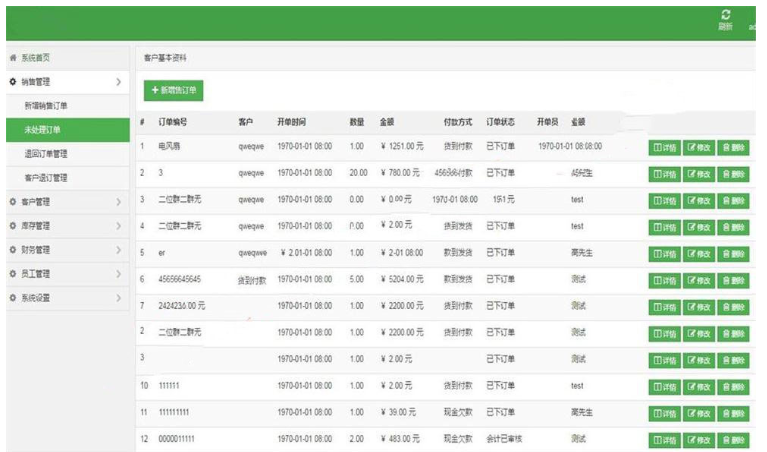Image resolution: width=767 pixels, height=452 pixels.
Task: Expand the 库存管理 menu chevron
Action: tap(118, 226)
